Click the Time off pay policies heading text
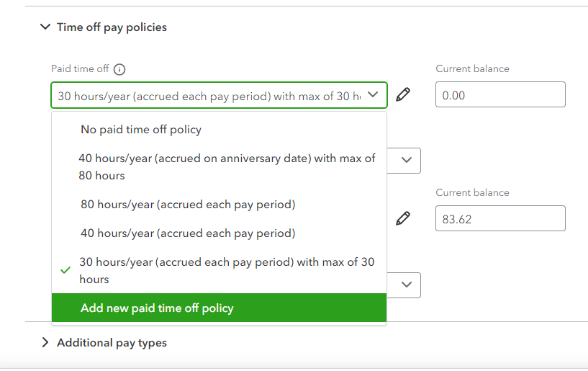The height and width of the screenshot is (371, 588). point(112,27)
